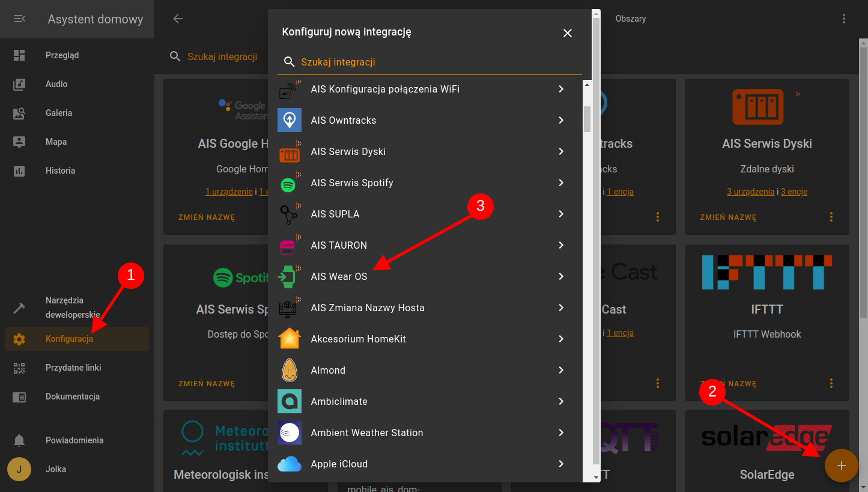Click the Przydatne linki QR icon

19,368
